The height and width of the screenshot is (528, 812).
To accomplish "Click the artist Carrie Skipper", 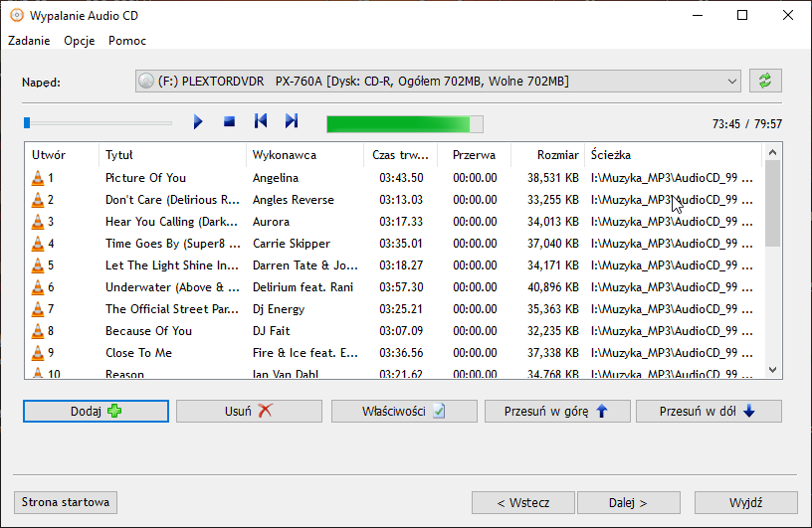I will [x=291, y=244].
